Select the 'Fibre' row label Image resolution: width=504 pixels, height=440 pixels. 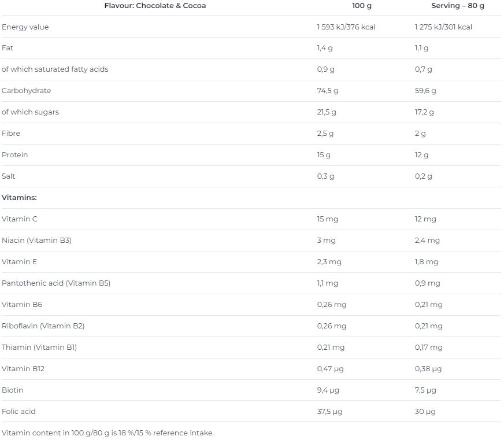11,134
